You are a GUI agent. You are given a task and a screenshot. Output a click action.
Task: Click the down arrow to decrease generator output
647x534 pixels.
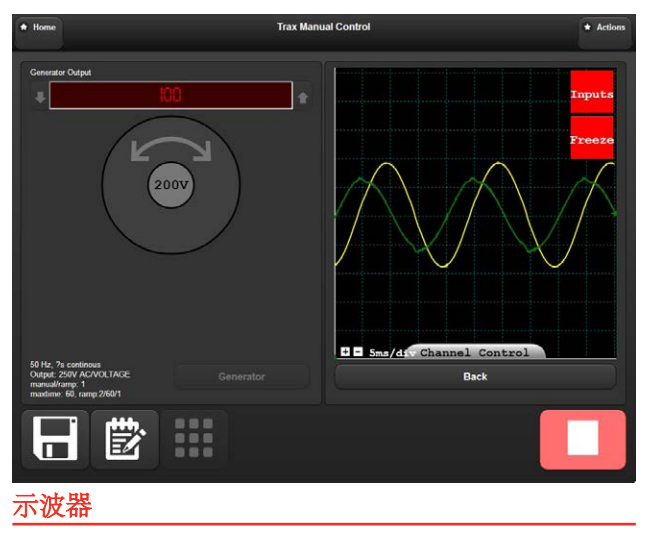point(40,97)
